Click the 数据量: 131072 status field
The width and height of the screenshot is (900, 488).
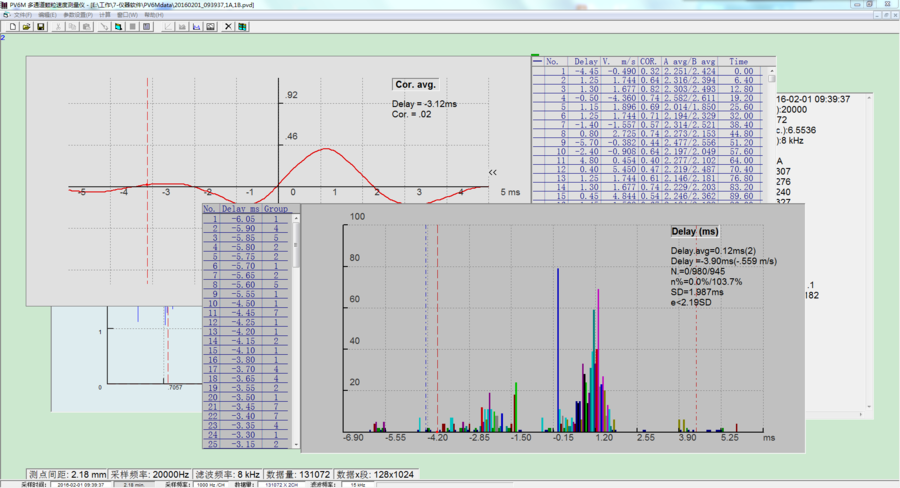tap(297, 474)
